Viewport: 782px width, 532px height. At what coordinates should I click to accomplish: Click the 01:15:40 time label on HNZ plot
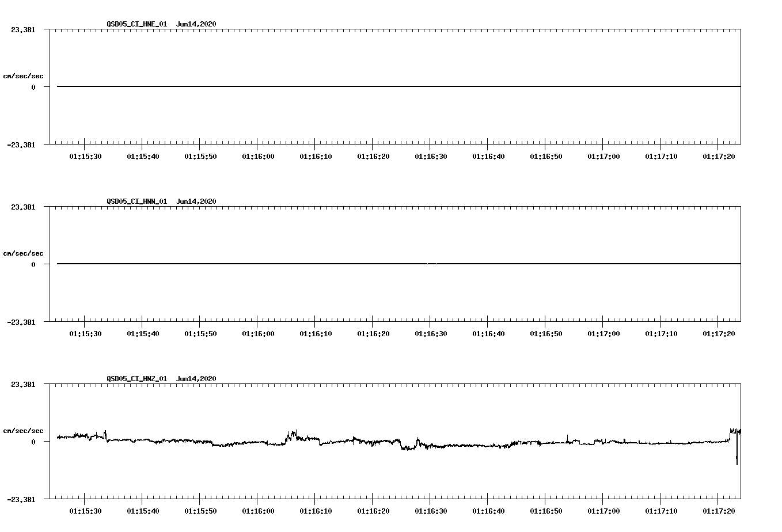(x=143, y=511)
